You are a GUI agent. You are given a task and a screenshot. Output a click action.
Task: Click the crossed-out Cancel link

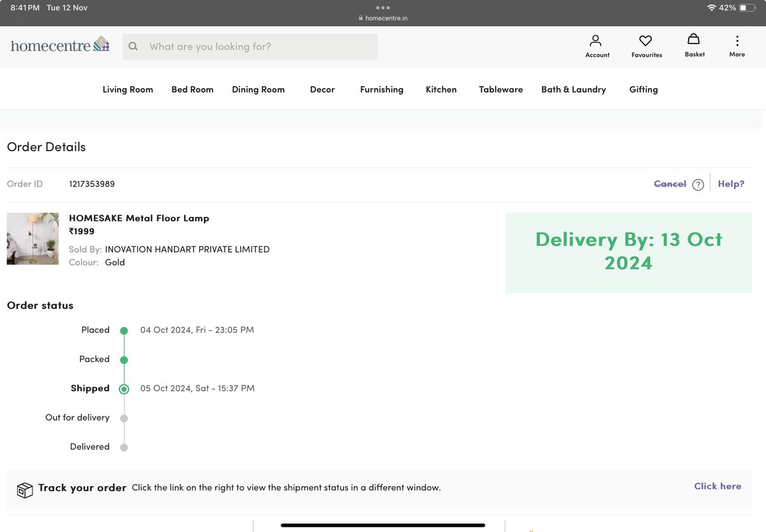coord(670,184)
